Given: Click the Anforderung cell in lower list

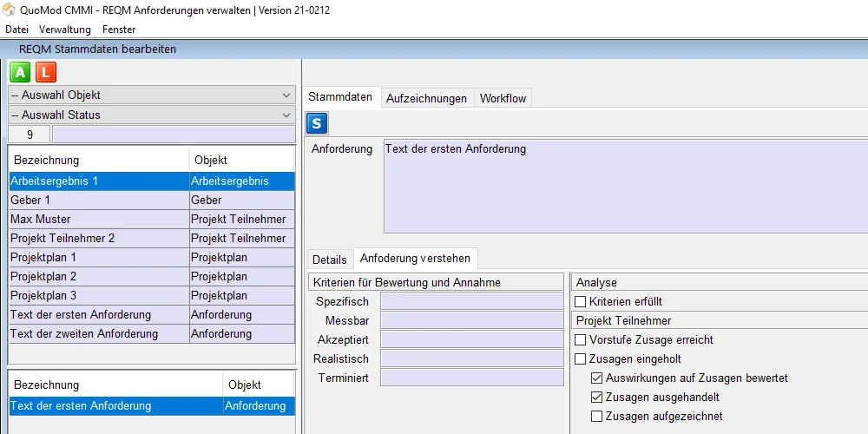Looking at the screenshot, I should click(259, 405).
